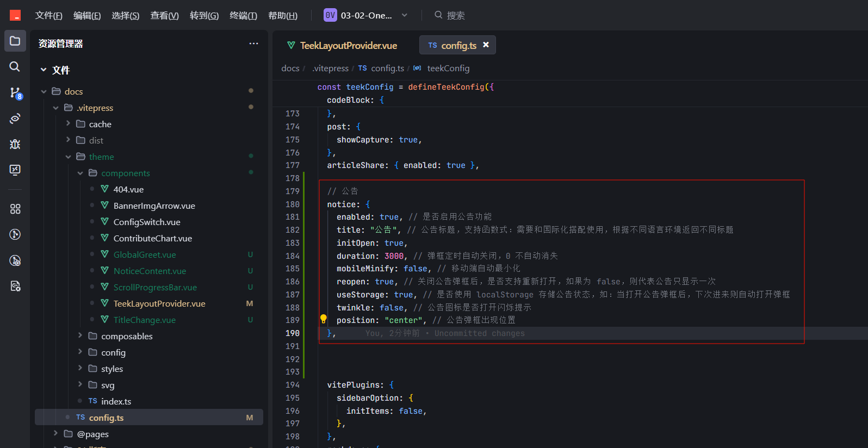Close the config.ts editor tab
Image resolution: width=868 pixels, height=448 pixels.
[486, 45]
